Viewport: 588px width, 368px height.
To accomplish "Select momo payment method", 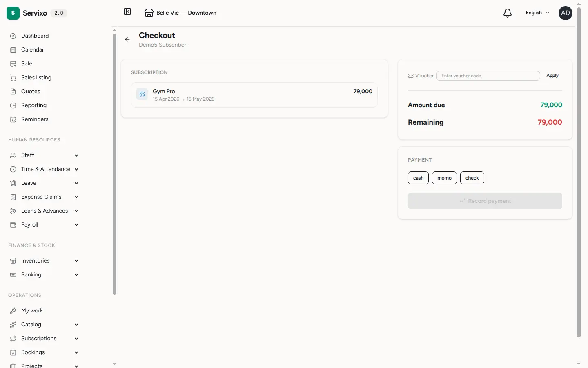I will coord(444,178).
